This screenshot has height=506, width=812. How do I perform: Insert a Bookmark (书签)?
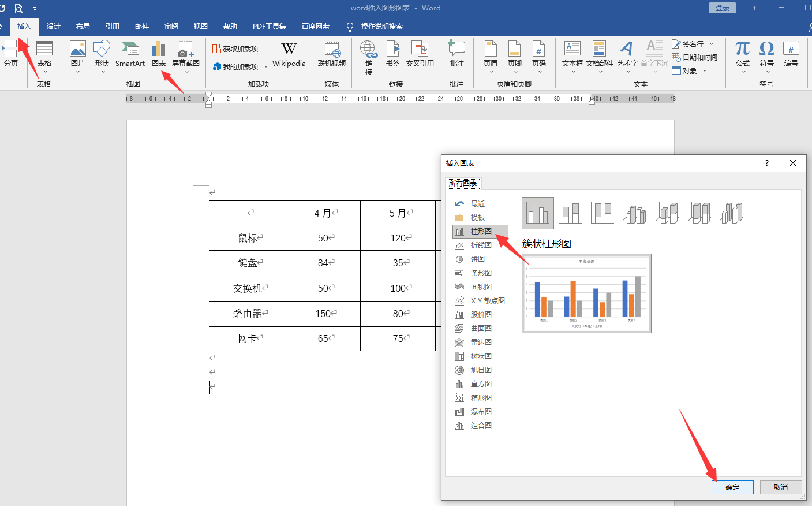(x=393, y=54)
